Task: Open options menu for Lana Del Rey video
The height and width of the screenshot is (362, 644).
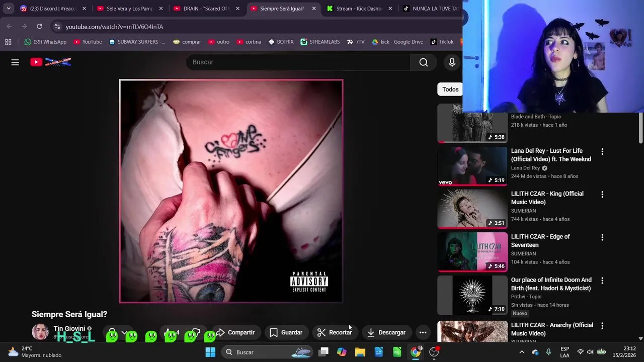Action: (x=602, y=151)
